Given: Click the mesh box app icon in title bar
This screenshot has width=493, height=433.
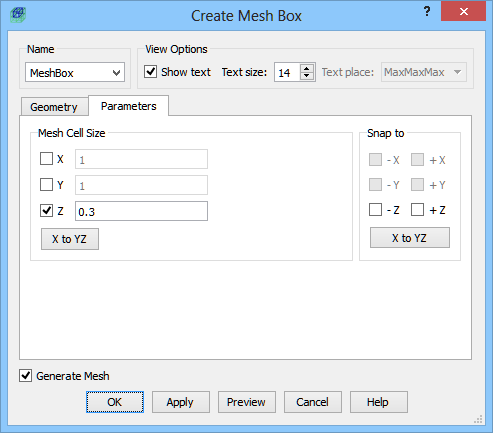Looking at the screenshot, I should click(x=18, y=15).
